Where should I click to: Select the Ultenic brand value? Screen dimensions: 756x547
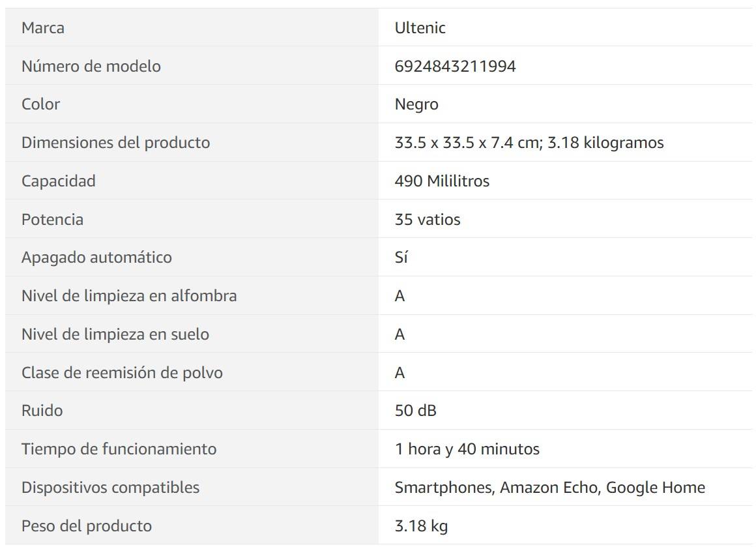[420, 28]
